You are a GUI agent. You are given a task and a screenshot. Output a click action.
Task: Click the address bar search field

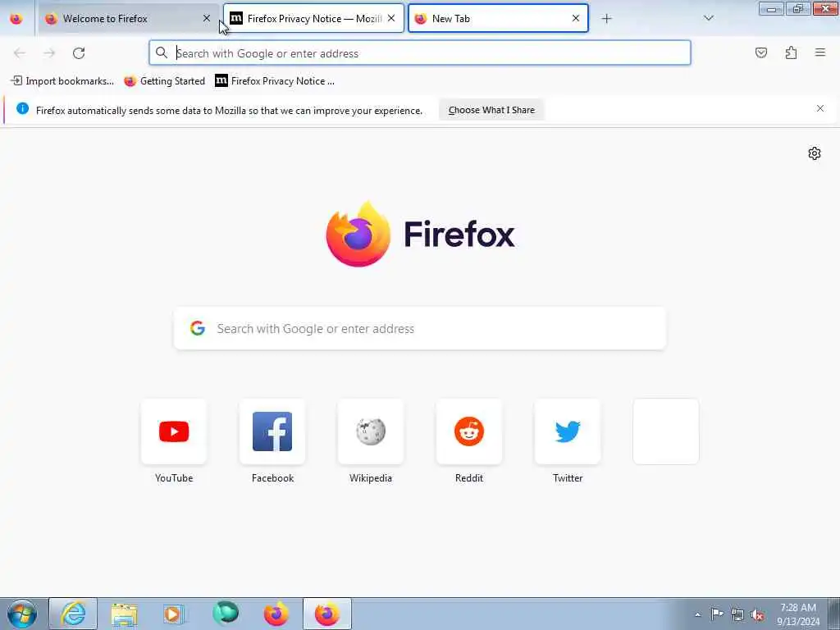pos(420,53)
